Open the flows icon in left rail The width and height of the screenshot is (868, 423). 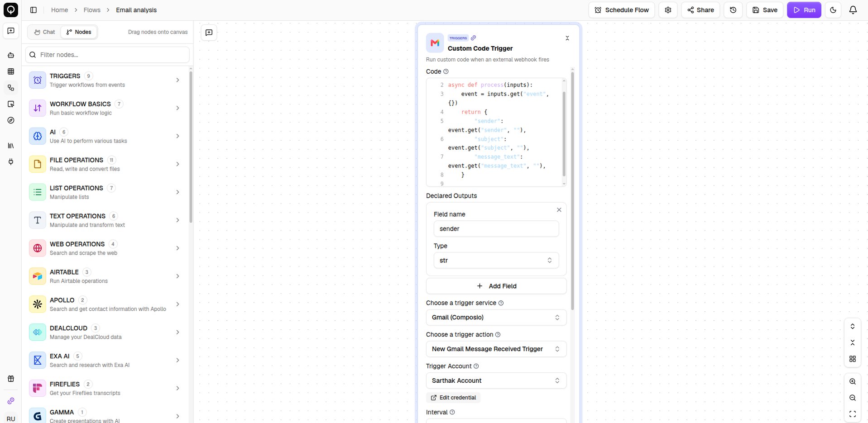coord(11,88)
